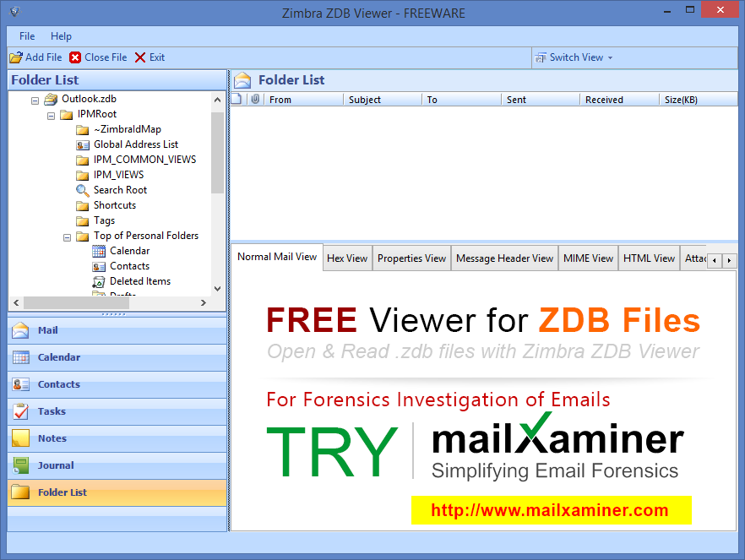
Task: Click the green Journal icon
Action: click(21, 465)
